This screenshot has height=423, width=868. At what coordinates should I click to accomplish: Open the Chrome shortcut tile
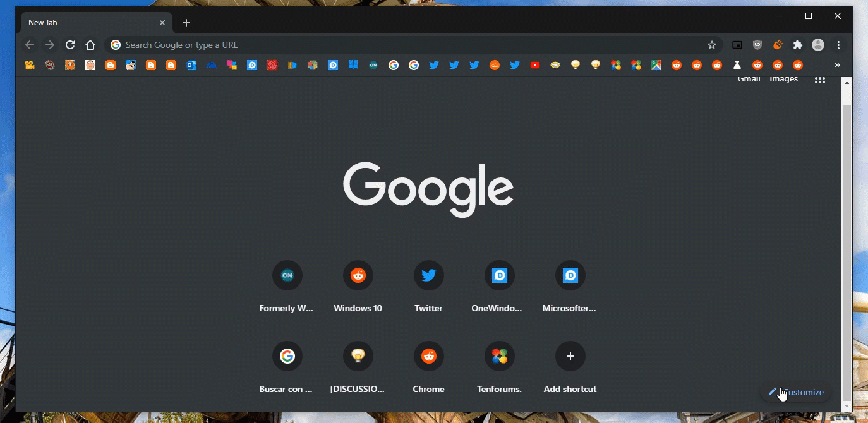click(429, 369)
